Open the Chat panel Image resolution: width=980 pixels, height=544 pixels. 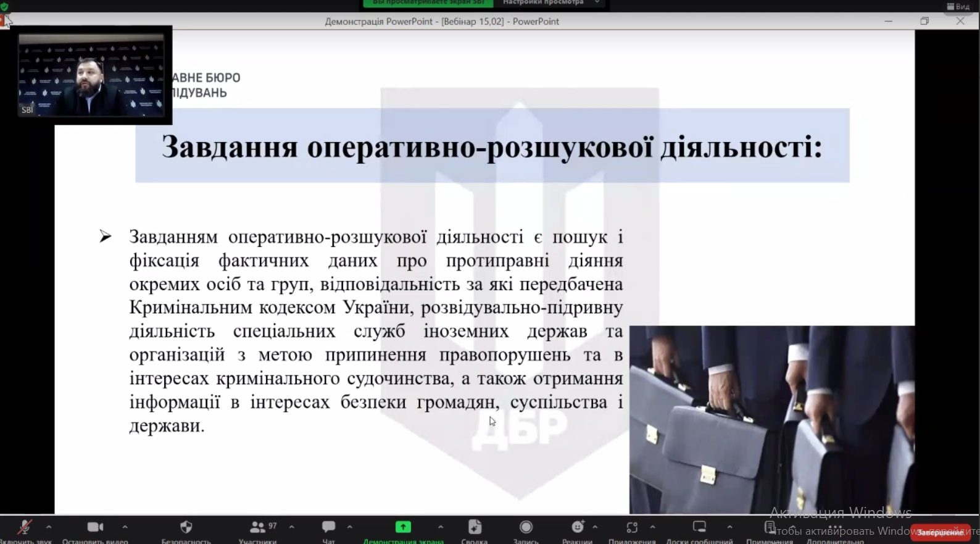point(328,527)
